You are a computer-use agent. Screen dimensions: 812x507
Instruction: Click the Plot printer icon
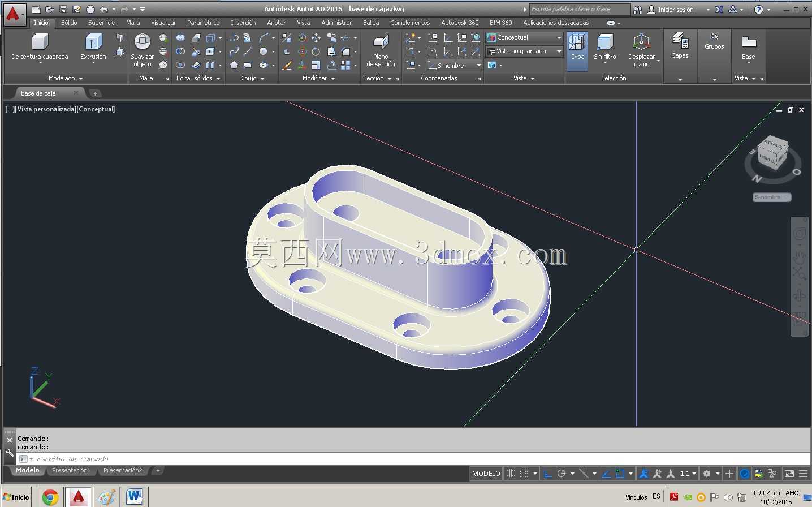(90, 9)
